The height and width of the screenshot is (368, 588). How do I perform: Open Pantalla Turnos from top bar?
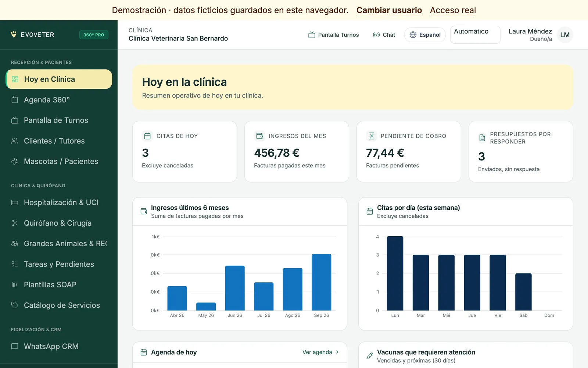[334, 35]
